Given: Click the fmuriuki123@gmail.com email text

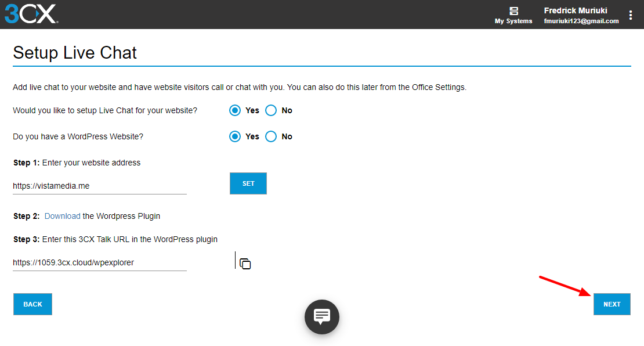Looking at the screenshot, I should [581, 21].
